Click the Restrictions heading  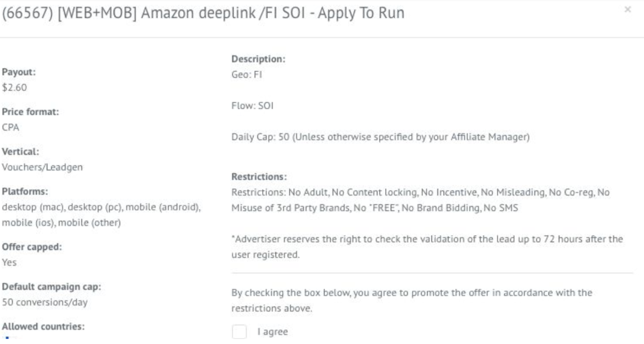click(259, 176)
